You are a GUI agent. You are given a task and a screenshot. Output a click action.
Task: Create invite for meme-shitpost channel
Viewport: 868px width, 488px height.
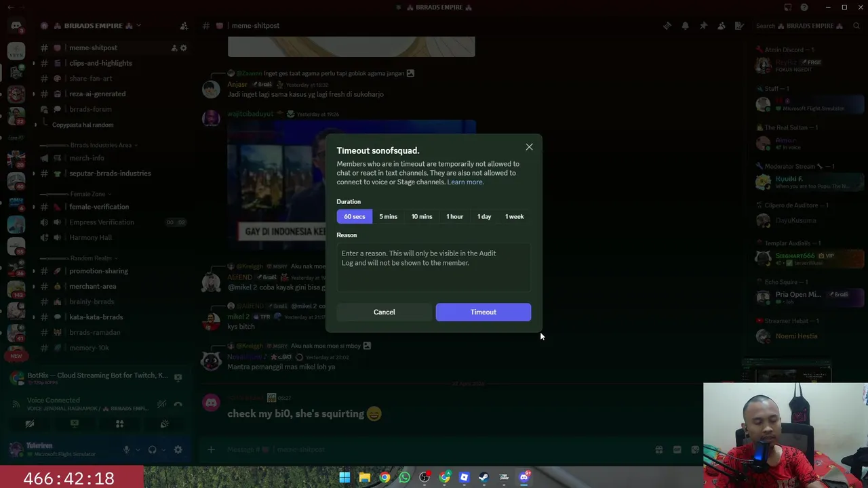(174, 48)
